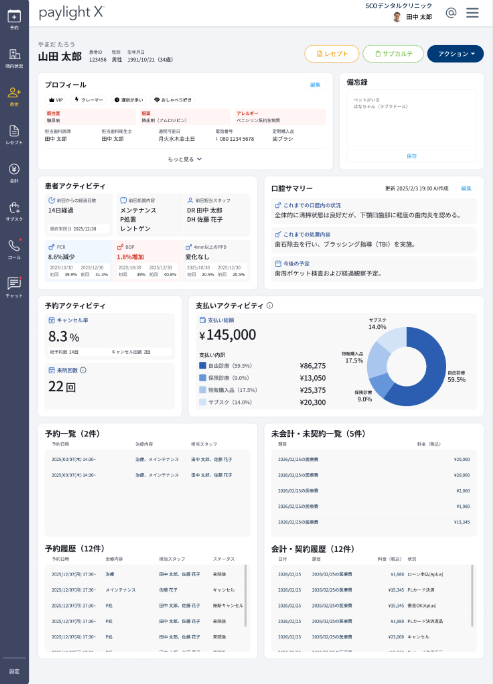Screen dimensions: 493x684
Task: Click the 8.3% cancel rate value
Action: pyautogui.click(x=64, y=337)
